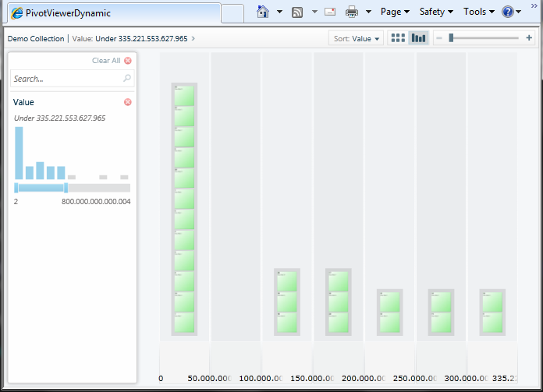Click the IE Home icon
This screenshot has width=543, height=392.
(x=263, y=12)
